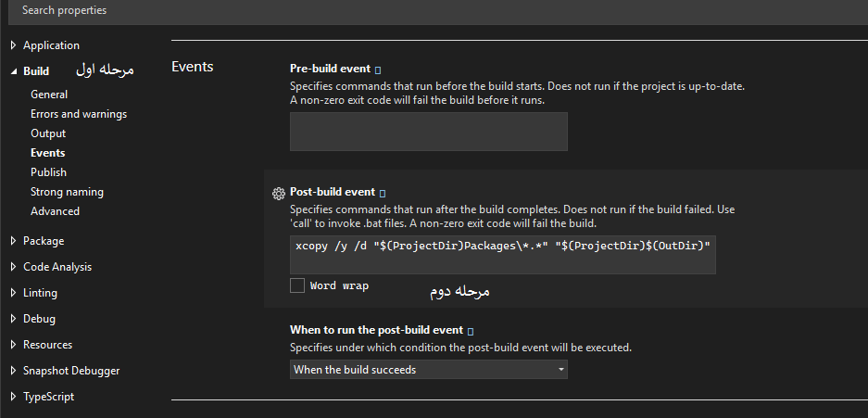Click inside the Pre-build event text box
868x418 pixels.
tap(429, 132)
